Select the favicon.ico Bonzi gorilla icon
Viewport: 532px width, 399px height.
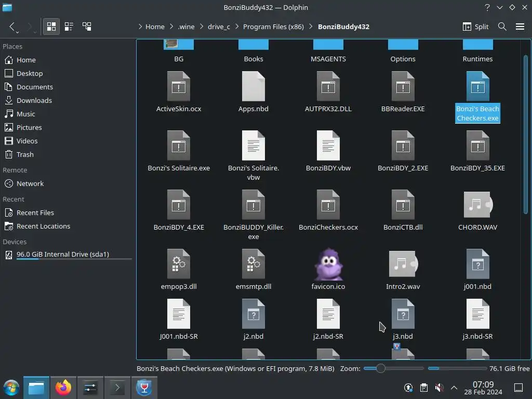pyautogui.click(x=328, y=264)
